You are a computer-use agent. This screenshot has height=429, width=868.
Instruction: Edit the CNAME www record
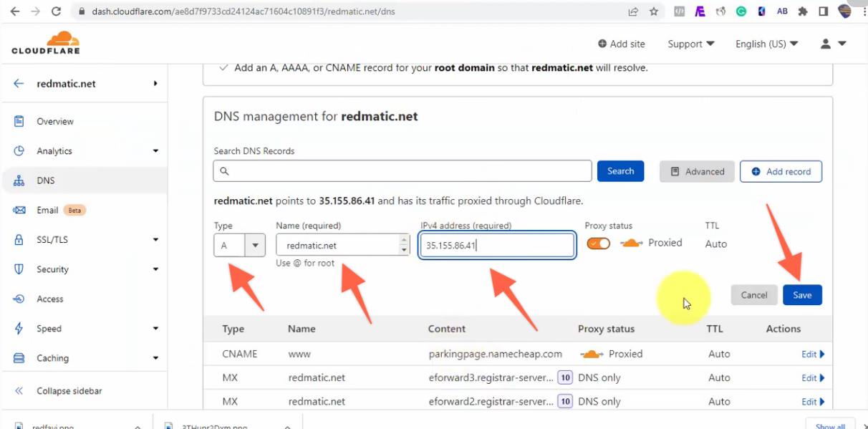click(813, 354)
